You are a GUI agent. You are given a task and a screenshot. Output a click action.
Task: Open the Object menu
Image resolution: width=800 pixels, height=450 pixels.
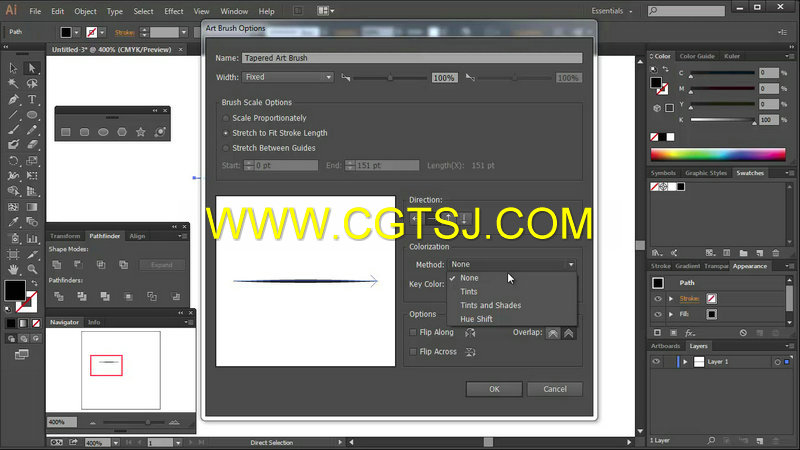pyautogui.click(x=85, y=11)
